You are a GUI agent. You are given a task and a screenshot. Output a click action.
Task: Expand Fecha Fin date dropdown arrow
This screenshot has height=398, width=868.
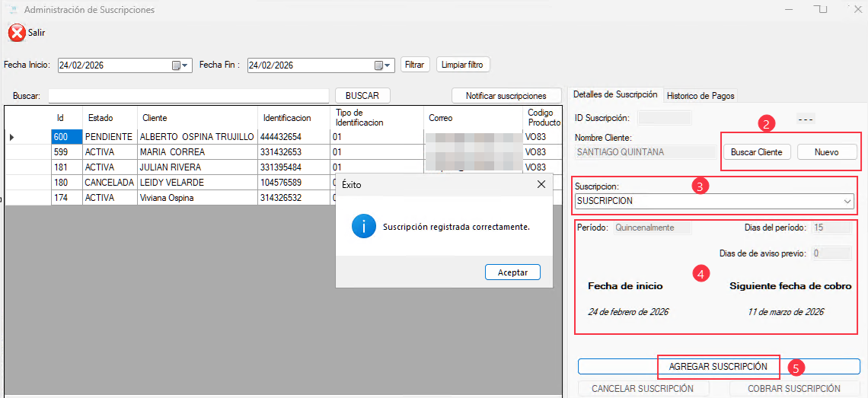pos(388,65)
